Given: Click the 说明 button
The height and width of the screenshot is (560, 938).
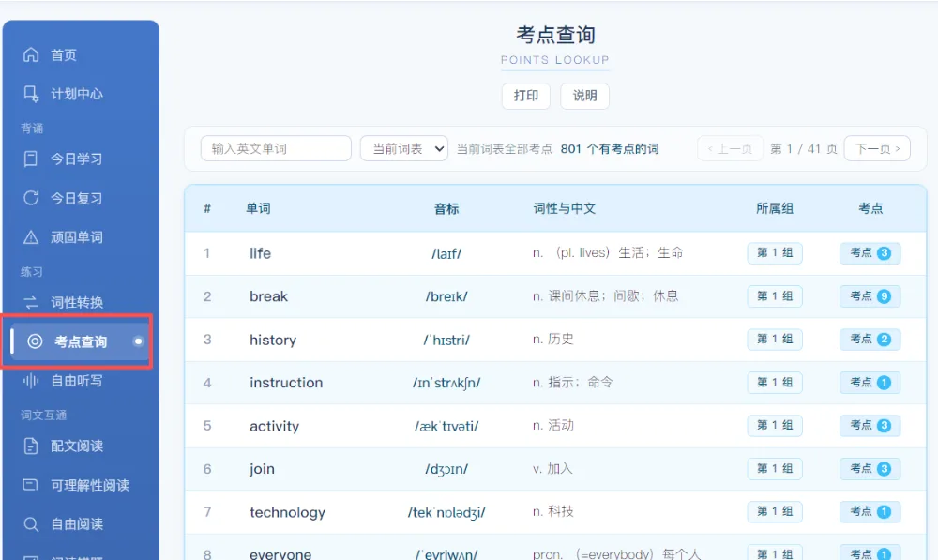Looking at the screenshot, I should pos(584,96).
